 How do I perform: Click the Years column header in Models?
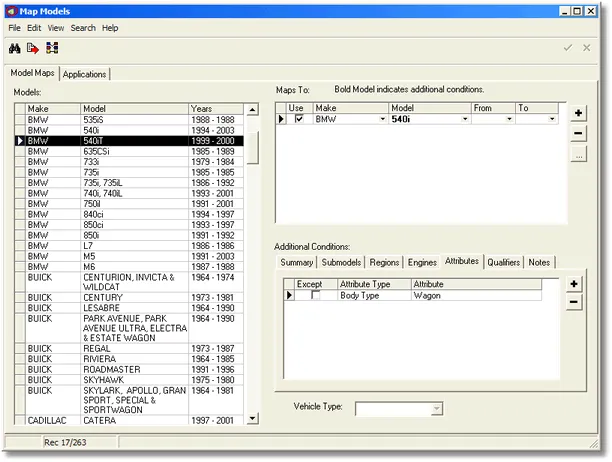click(x=216, y=109)
